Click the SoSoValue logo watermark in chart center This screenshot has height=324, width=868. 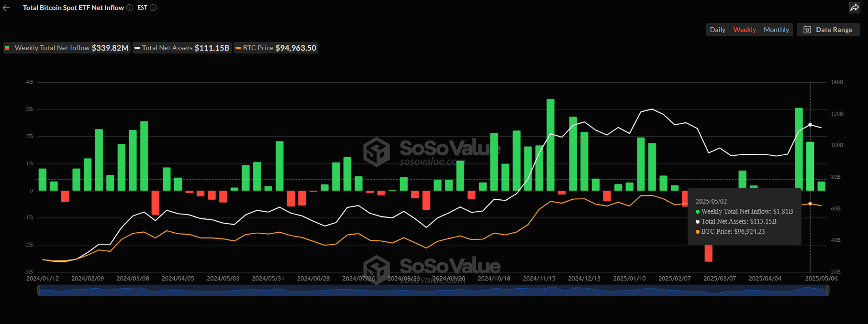(x=377, y=151)
